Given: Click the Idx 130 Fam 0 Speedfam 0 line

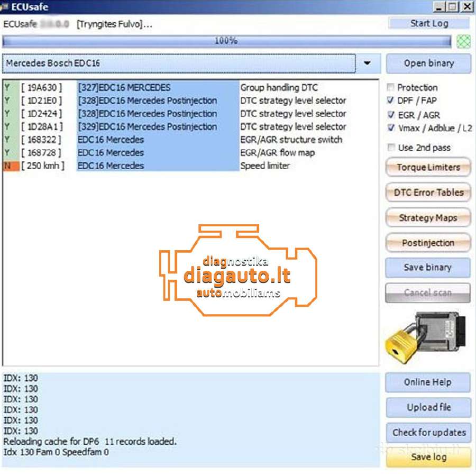Looking at the screenshot, I should pos(56,452).
